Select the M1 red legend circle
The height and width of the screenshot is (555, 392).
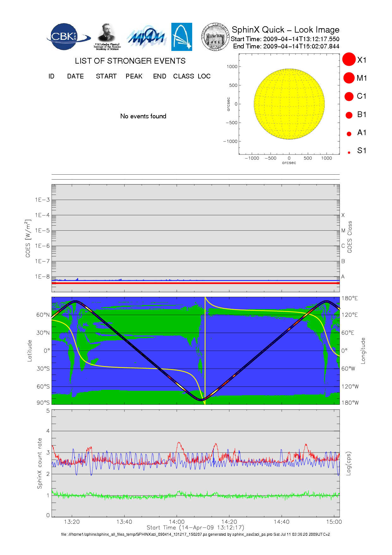[349, 78]
